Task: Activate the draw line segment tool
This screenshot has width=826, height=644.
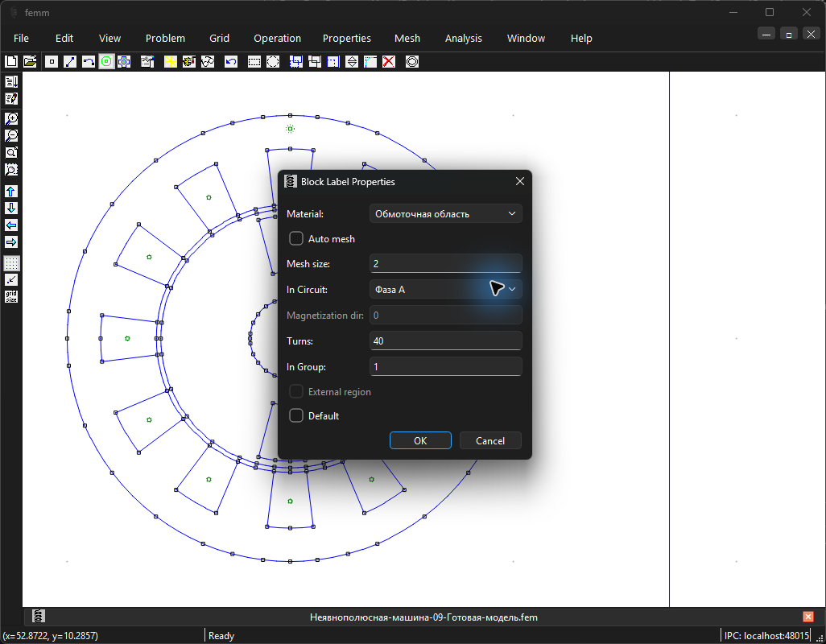Action: pos(70,62)
